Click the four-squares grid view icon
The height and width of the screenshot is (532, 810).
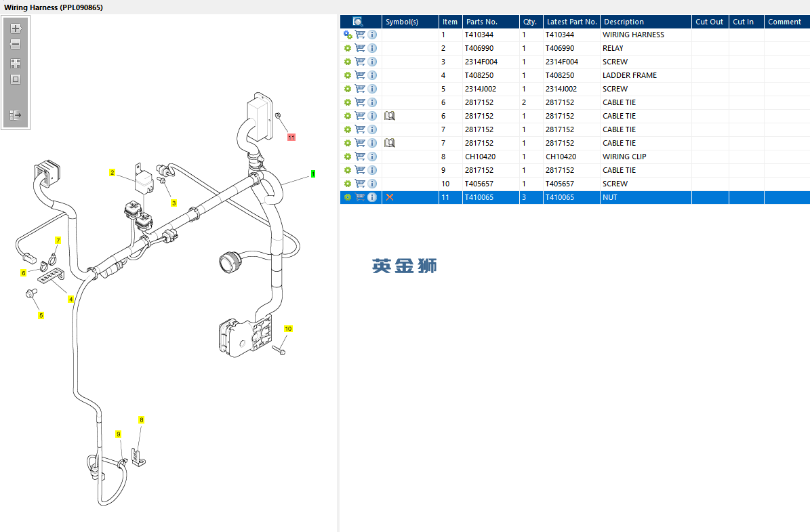click(x=16, y=64)
